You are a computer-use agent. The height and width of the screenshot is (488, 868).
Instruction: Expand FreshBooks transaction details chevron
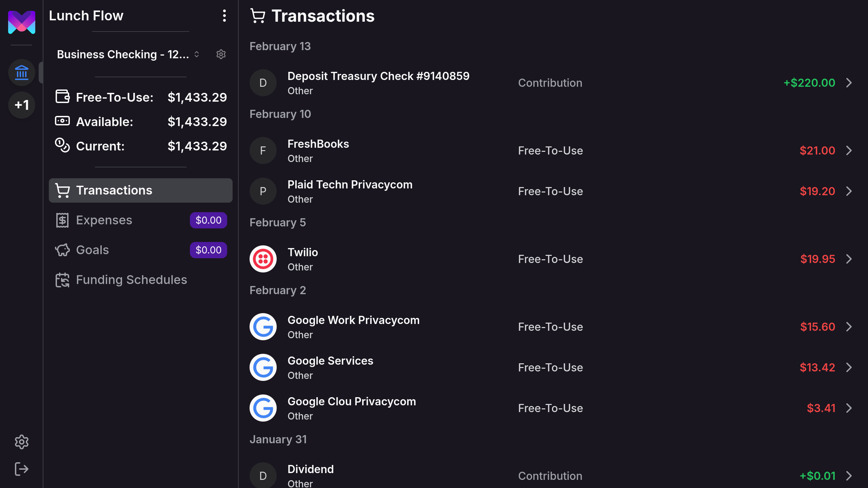point(849,150)
